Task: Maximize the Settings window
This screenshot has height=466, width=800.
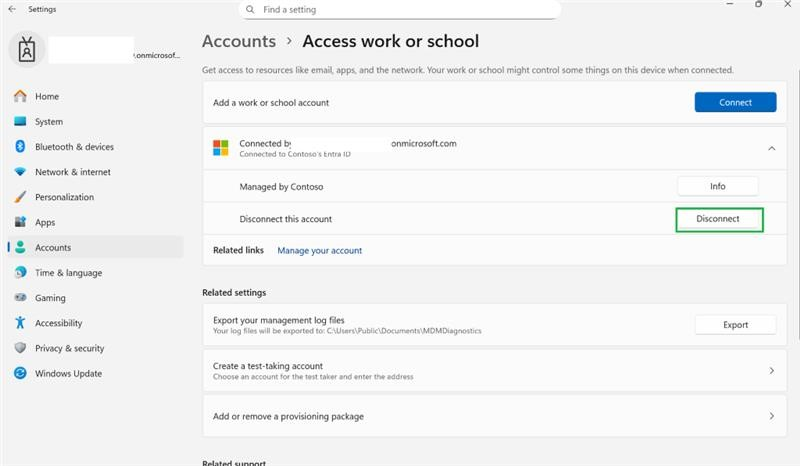Action: [759, 4]
